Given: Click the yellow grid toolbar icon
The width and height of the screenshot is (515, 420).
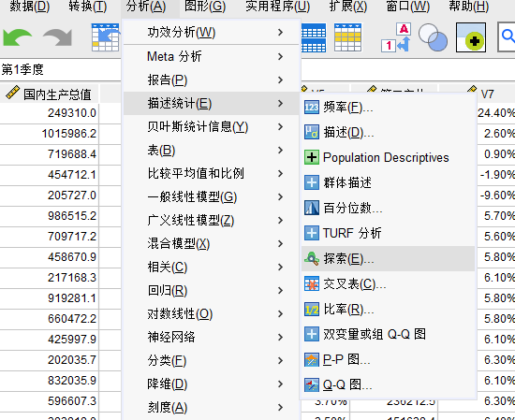Looking at the screenshot, I should (347, 37).
